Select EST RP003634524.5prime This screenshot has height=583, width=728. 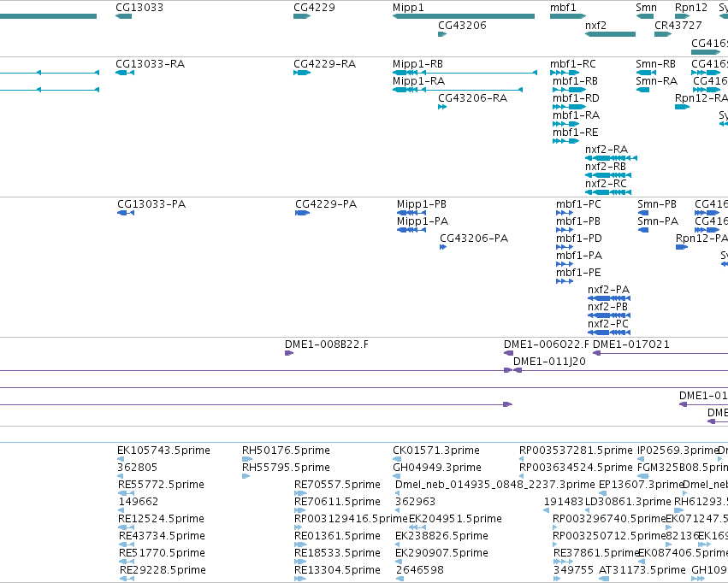(521, 476)
